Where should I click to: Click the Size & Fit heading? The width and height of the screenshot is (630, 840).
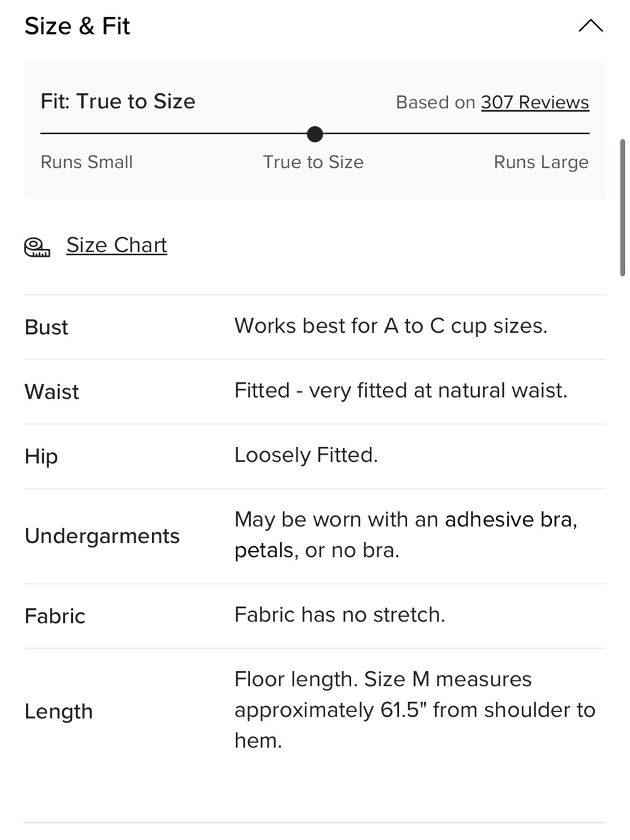(77, 26)
